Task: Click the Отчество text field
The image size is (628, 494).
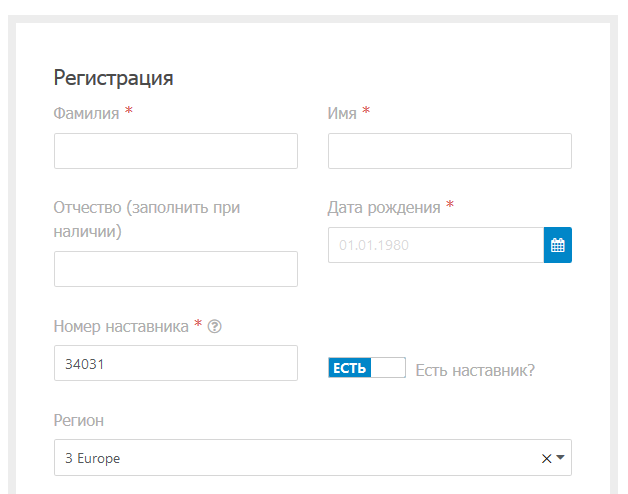Action: click(176, 269)
